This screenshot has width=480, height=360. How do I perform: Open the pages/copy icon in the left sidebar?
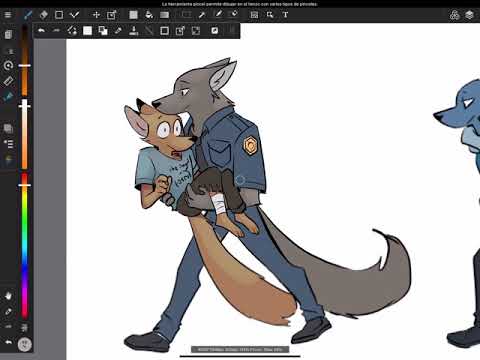(x=8, y=34)
